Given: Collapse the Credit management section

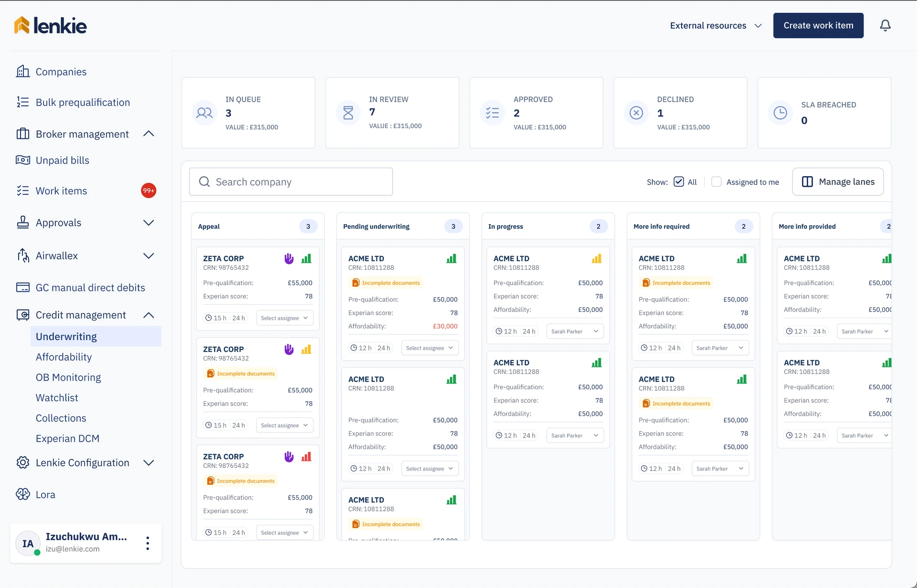Looking at the screenshot, I should pyautogui.click(x=149, y=315).
